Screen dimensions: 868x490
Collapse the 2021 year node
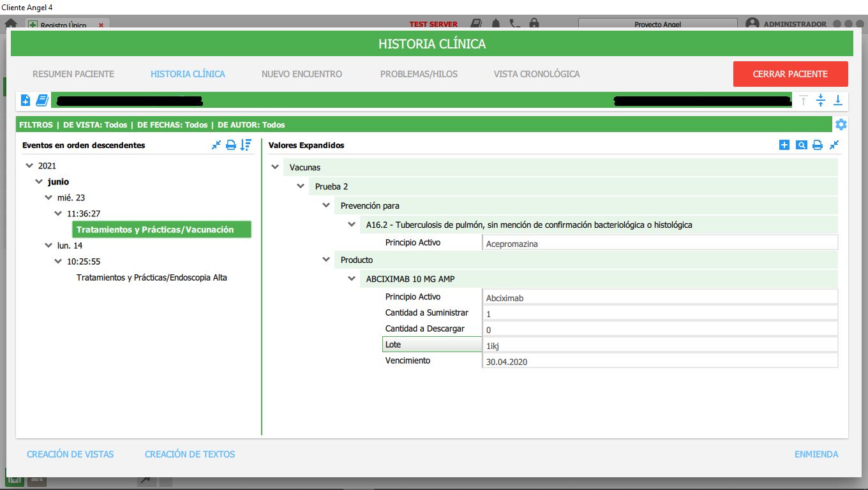click(29, 166)
